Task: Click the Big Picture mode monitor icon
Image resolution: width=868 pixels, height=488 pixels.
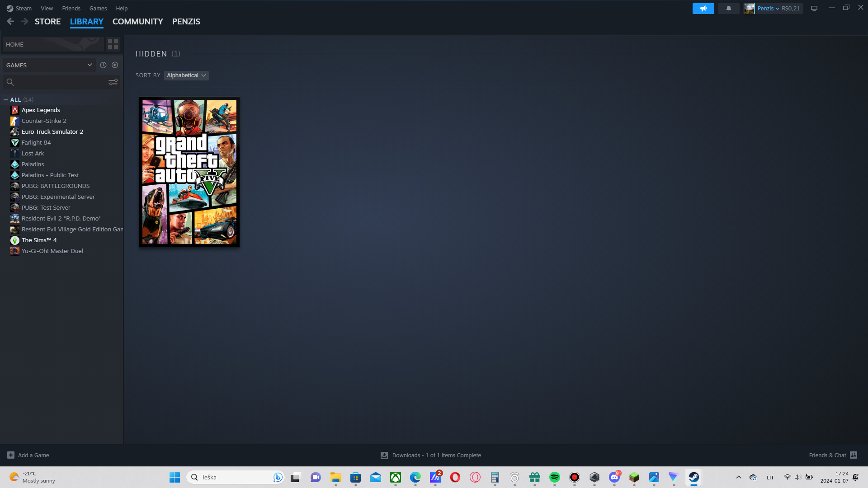Action: point(814,9)
